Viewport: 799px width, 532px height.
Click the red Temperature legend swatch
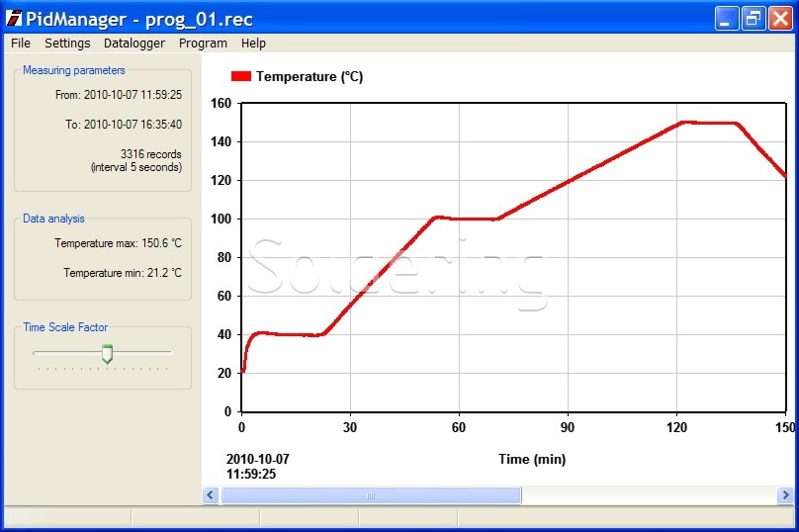241,76
